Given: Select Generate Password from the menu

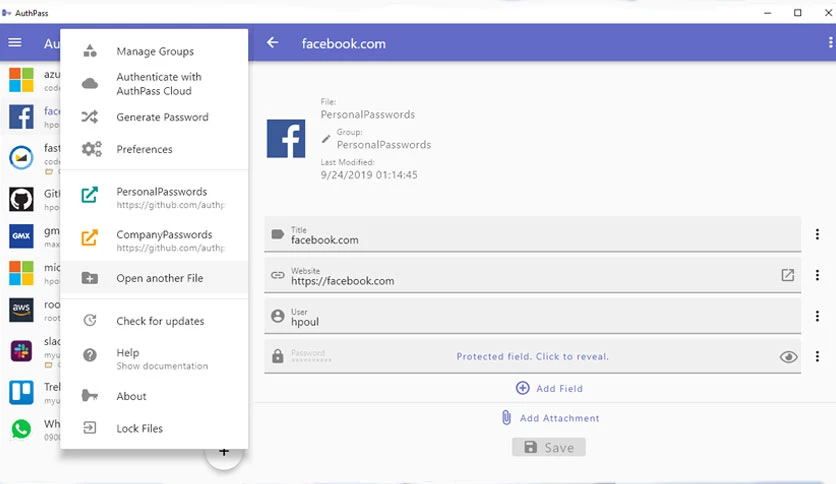Looking at the screenshot, I should click(x=154, y=117).
